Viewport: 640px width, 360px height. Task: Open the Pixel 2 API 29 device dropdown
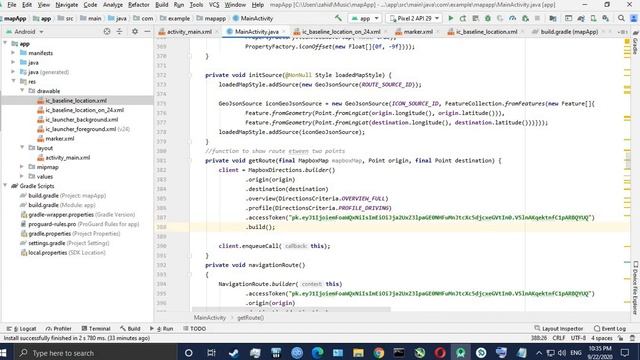[x=414, y=18]
